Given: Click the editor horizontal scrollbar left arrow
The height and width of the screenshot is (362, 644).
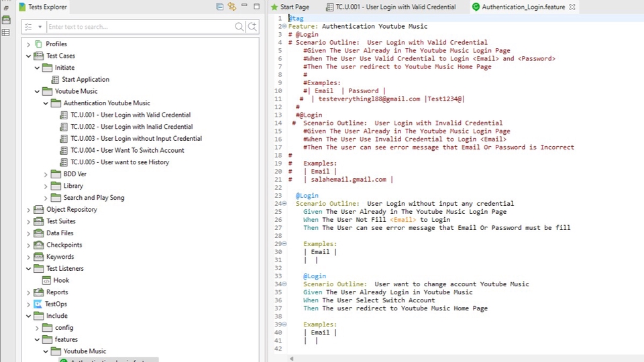Looking at the screenshot, I should pos(292,359).
